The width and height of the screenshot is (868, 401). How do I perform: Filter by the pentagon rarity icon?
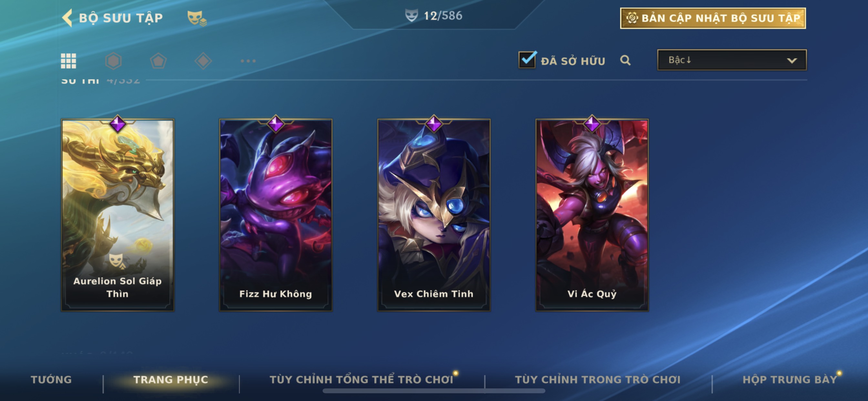click(158, 61)
